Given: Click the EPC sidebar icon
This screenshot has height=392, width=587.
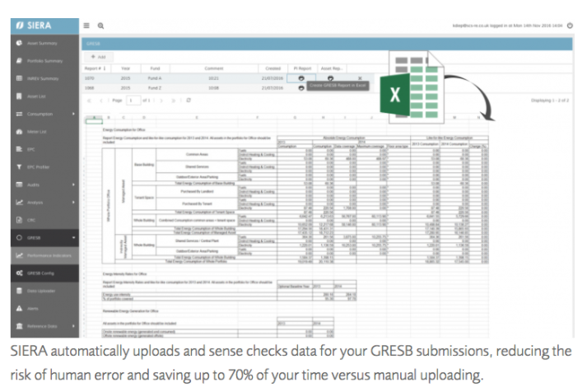Looking at the screenshot, I should coord(19,149).
